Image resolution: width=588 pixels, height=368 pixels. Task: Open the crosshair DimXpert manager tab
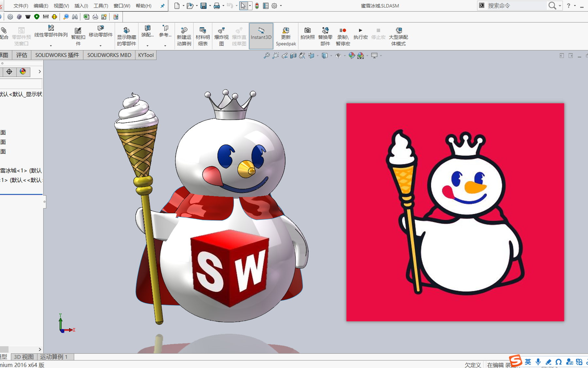pyautogui.click(x=9, y=72)
